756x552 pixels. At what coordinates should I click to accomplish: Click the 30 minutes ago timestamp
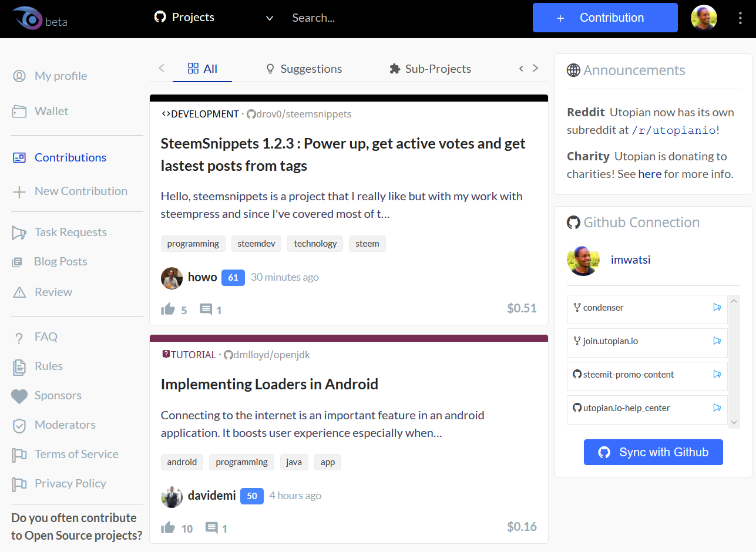point(285,277)
